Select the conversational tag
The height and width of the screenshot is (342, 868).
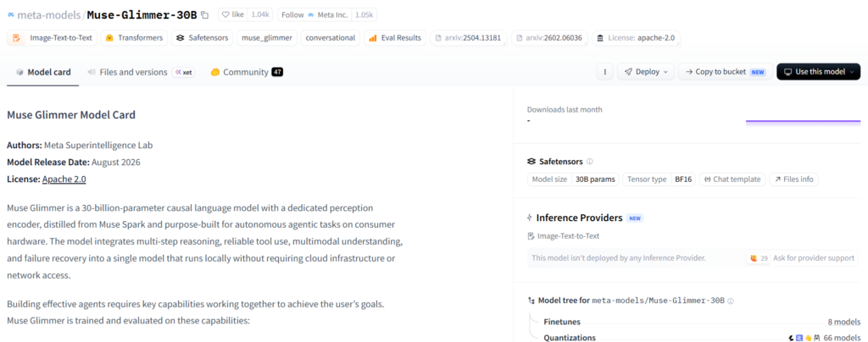(330, 38)
